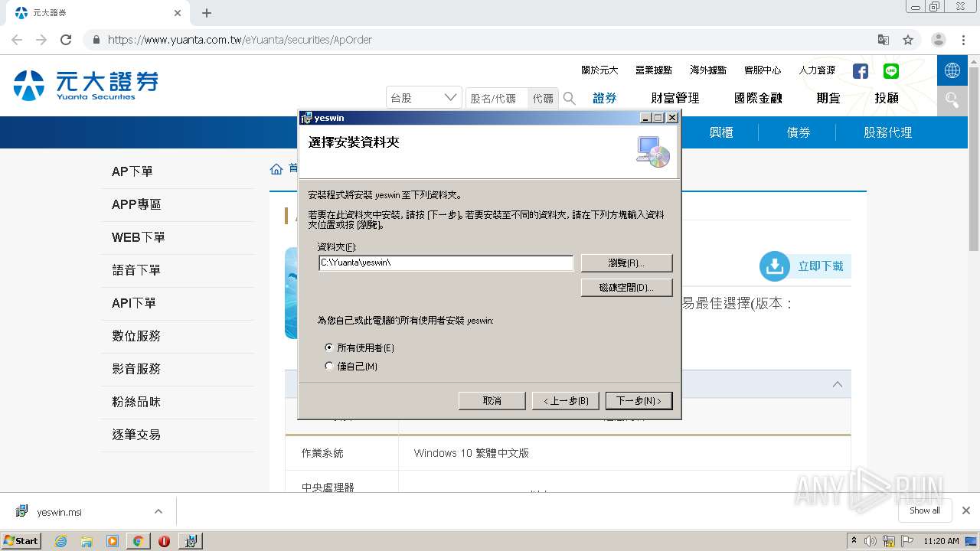The width and height of the screenshot is (980, 551).
Task: Click the download arrow circle icon
Action: 775,266
